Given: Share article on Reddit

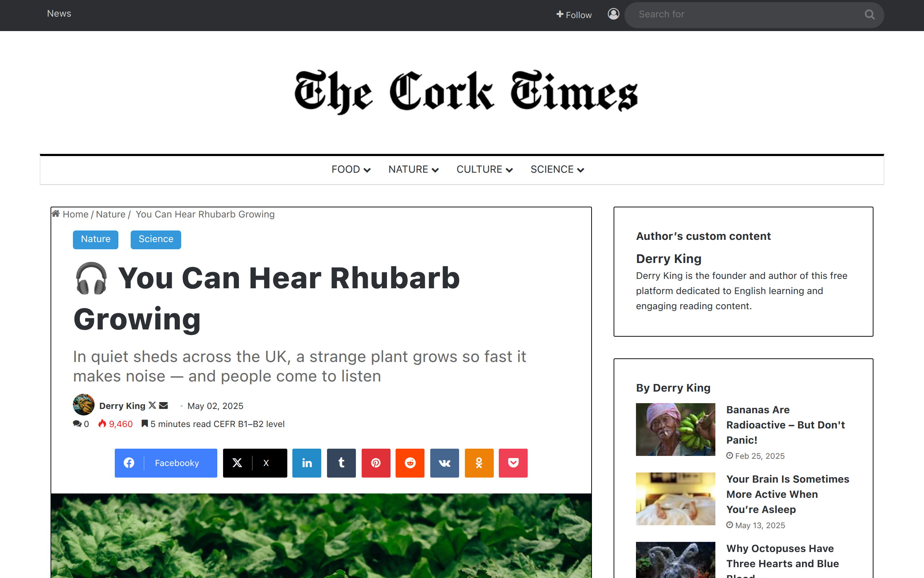Looking at the screenshot, I should 410,463.
